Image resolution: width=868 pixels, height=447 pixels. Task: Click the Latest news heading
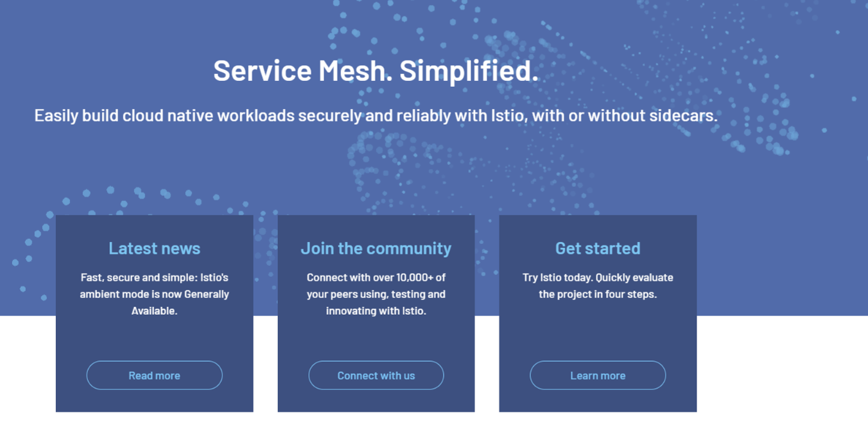pyautogui.click(x=154, y=248)
